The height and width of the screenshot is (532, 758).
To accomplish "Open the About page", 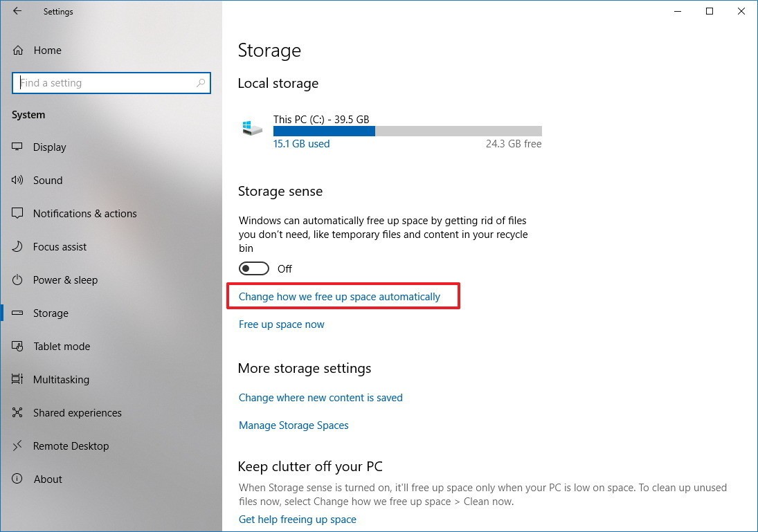I will click(48, 479).
